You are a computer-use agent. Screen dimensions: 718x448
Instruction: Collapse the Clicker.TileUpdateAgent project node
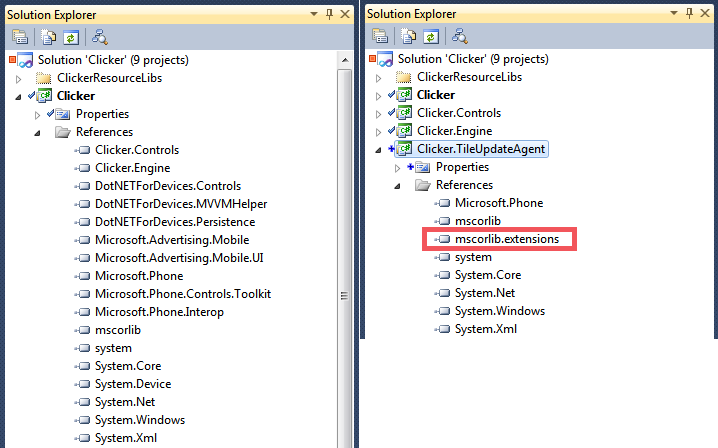click(378, 149)
